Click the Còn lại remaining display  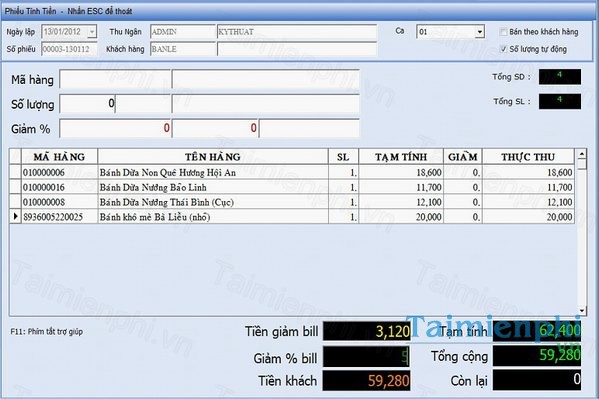tap(537, 380)
